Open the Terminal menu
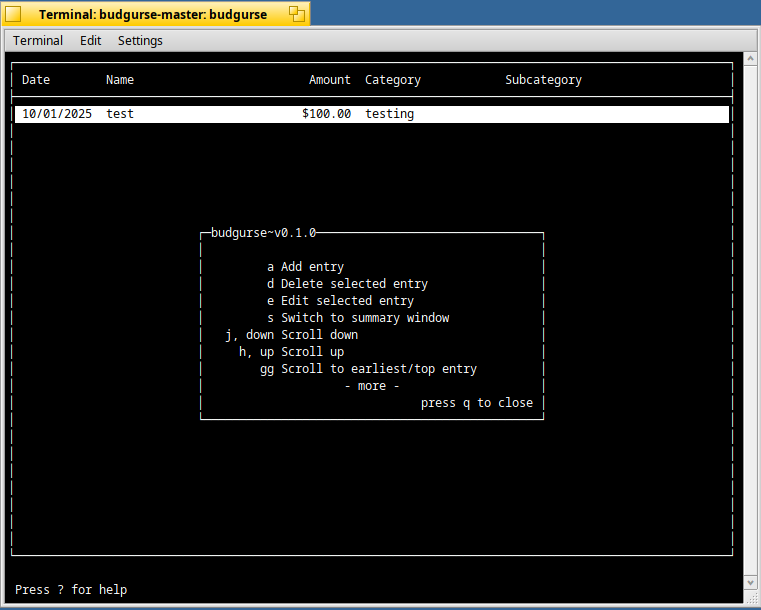The height and width of the screenshot is (610, 761). tap(38, 41)
